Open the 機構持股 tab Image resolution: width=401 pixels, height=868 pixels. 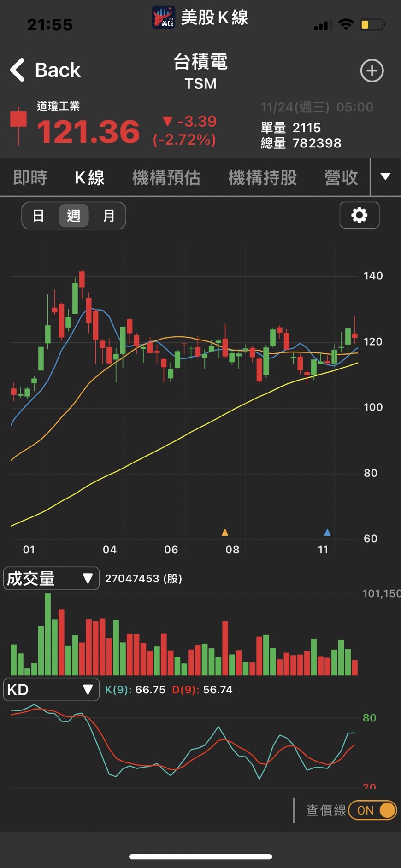[263, 177]
